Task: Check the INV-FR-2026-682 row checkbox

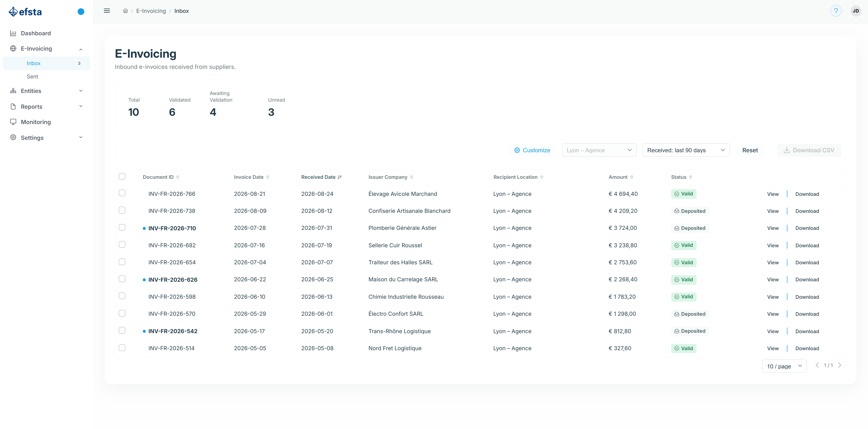Action: (122, 244)
